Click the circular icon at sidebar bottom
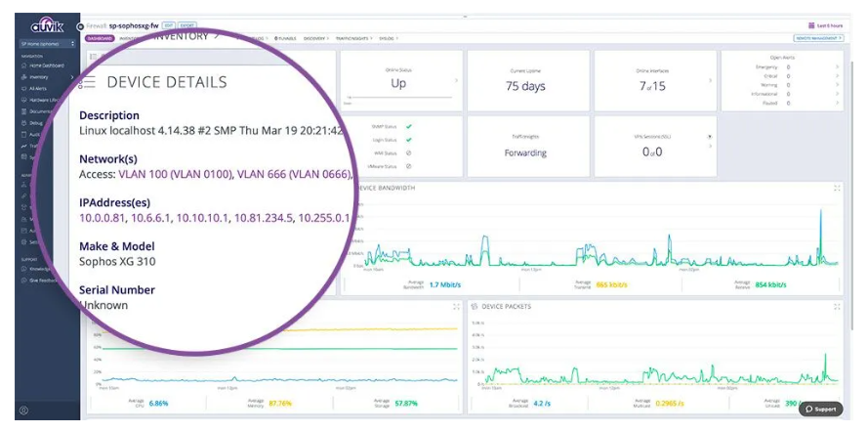This screenshot has height=432, width=868. (x=23, y=410)
